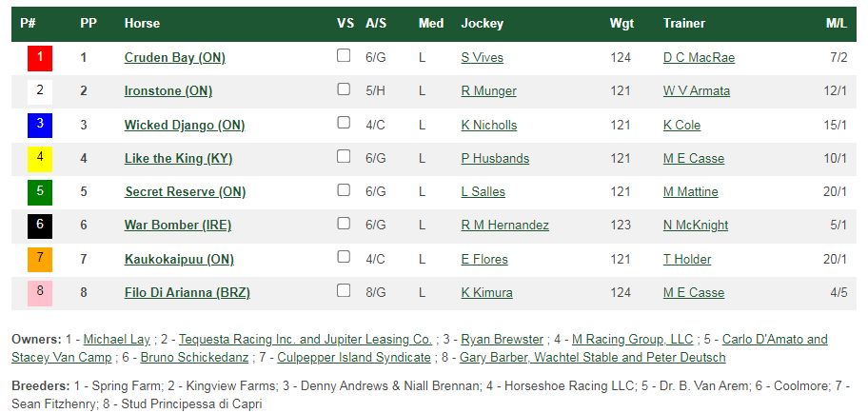The height and width of the screenshot is (413, 868).
Task: Open jockey P Husbands profile link
Action: (x=495, y=159)
